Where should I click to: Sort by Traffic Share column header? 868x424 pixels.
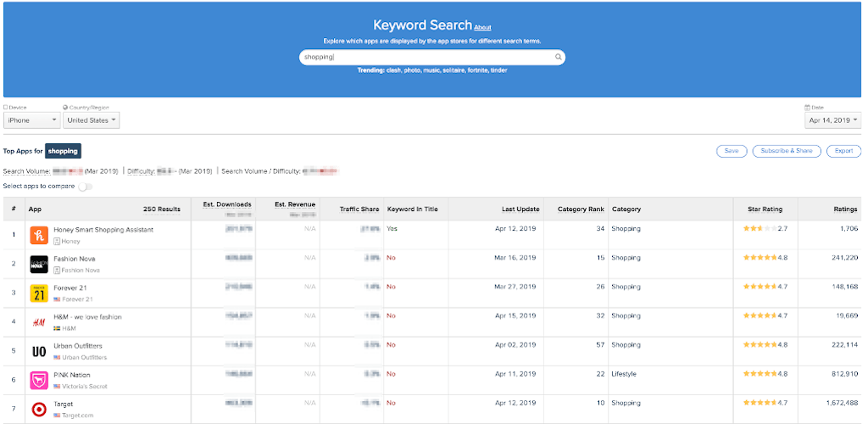[x=359, y=209]
